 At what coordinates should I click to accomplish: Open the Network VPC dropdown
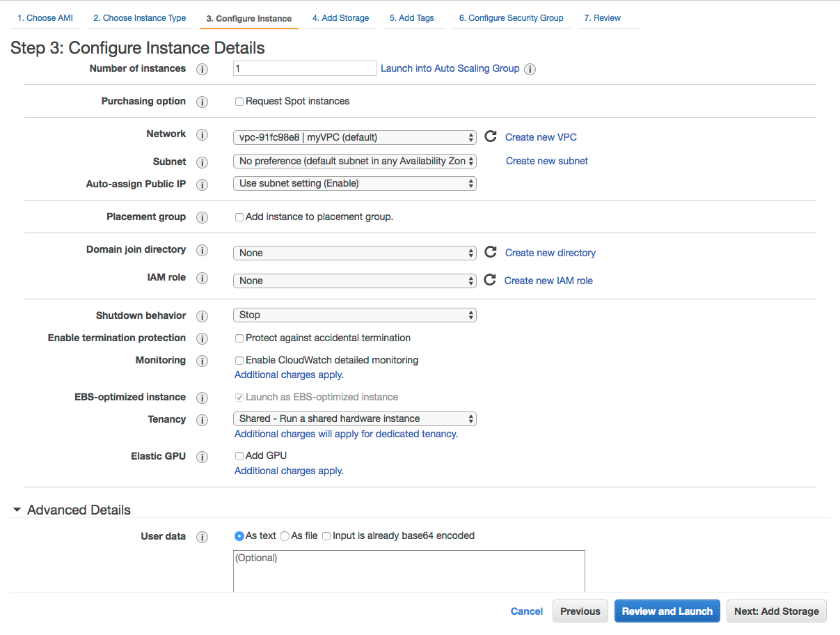pyautogui.click(x=355, y=137)
